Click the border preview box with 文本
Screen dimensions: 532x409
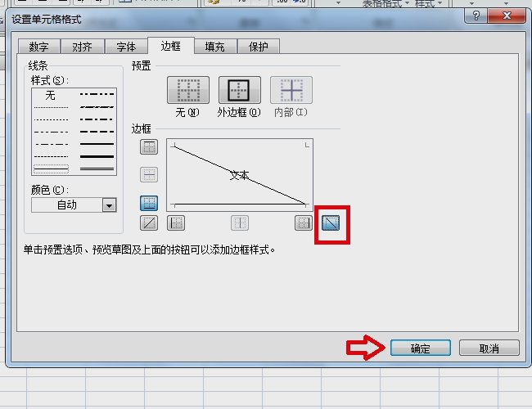(240, 175)
